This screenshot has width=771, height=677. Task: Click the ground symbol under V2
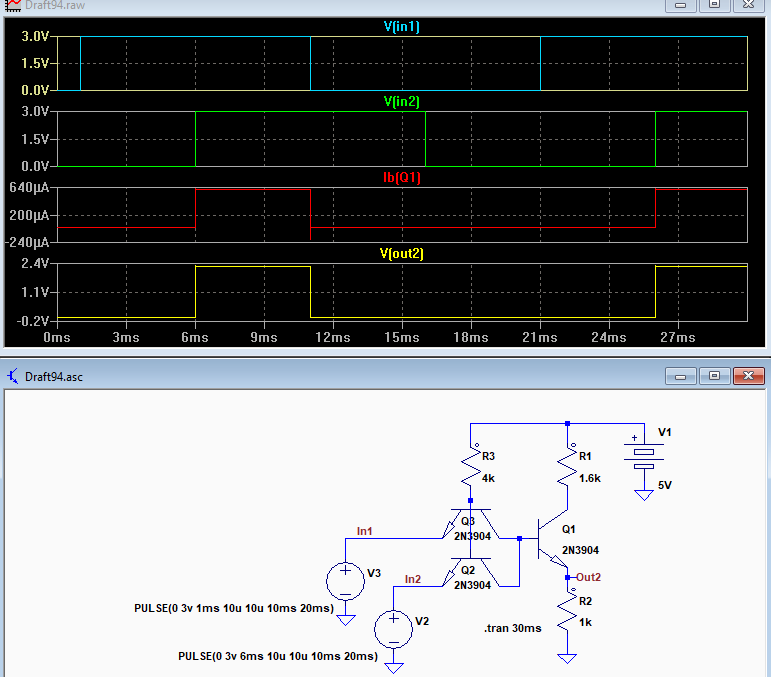pos(393,668)
